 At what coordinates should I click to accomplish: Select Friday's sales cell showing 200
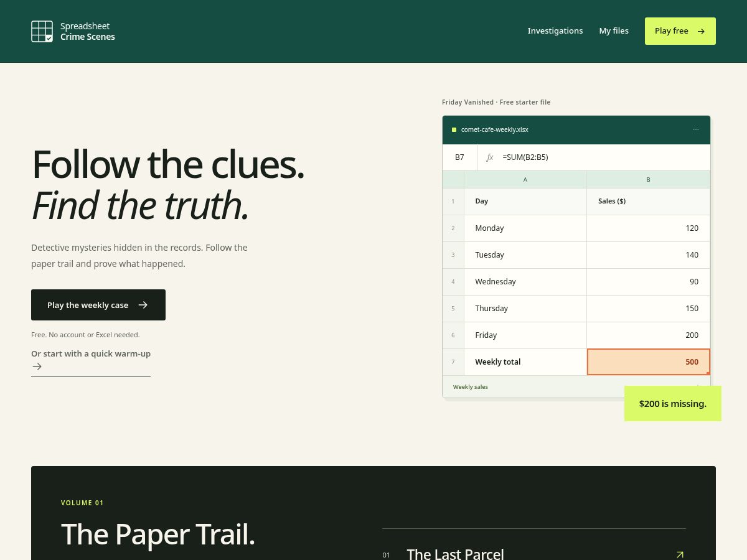pos(648,335)
